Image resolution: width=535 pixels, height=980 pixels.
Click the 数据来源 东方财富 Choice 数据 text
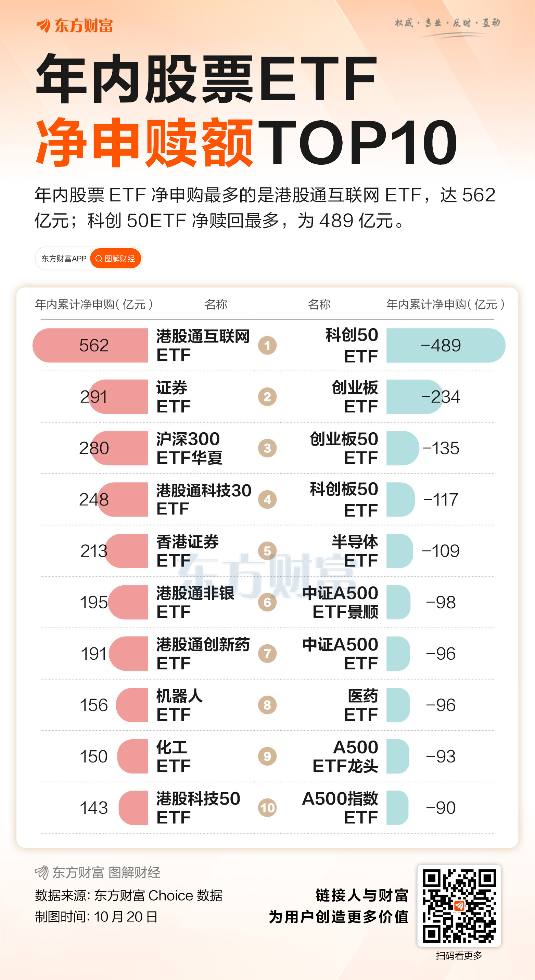tap(128, 896)
